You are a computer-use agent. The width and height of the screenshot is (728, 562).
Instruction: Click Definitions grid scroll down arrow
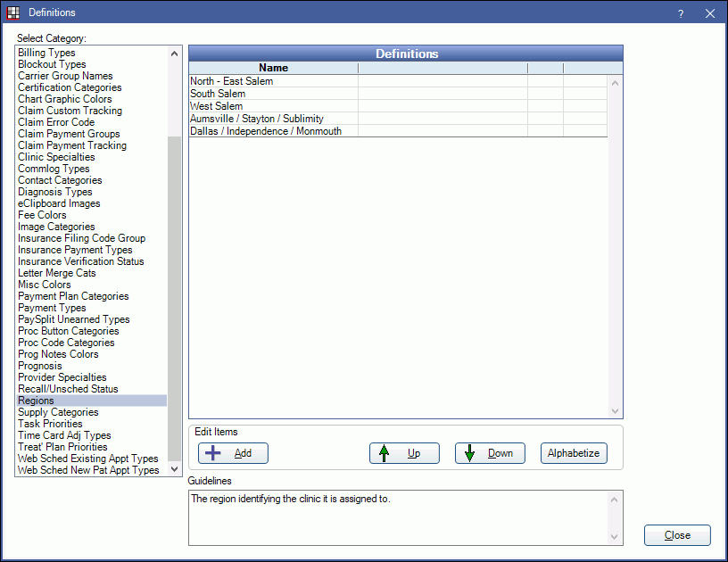click(x=616, y=410)
